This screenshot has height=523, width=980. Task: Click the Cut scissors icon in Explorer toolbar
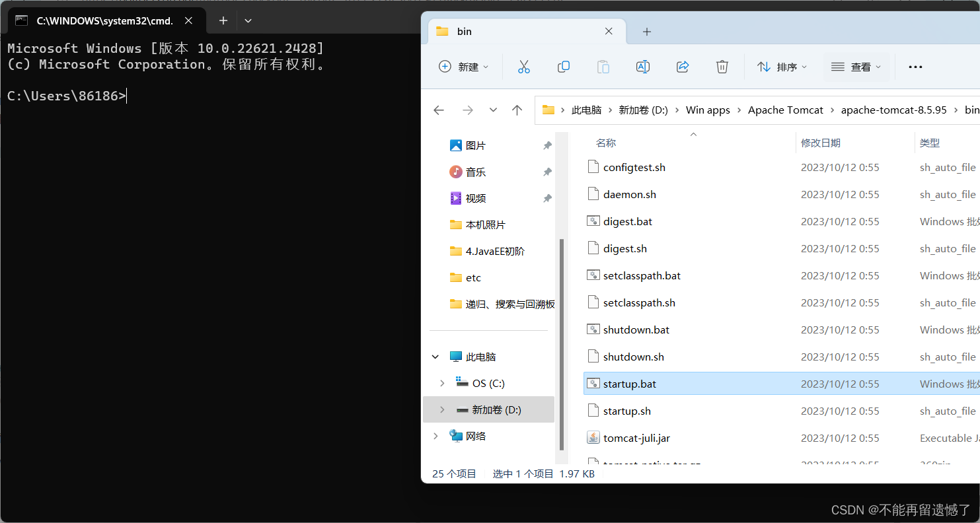point(524,67)
